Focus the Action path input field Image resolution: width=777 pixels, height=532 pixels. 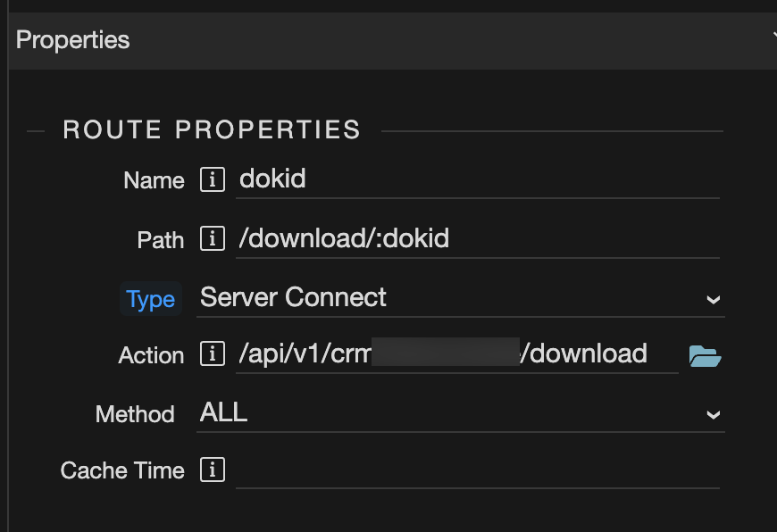click(x=457, y=354)
